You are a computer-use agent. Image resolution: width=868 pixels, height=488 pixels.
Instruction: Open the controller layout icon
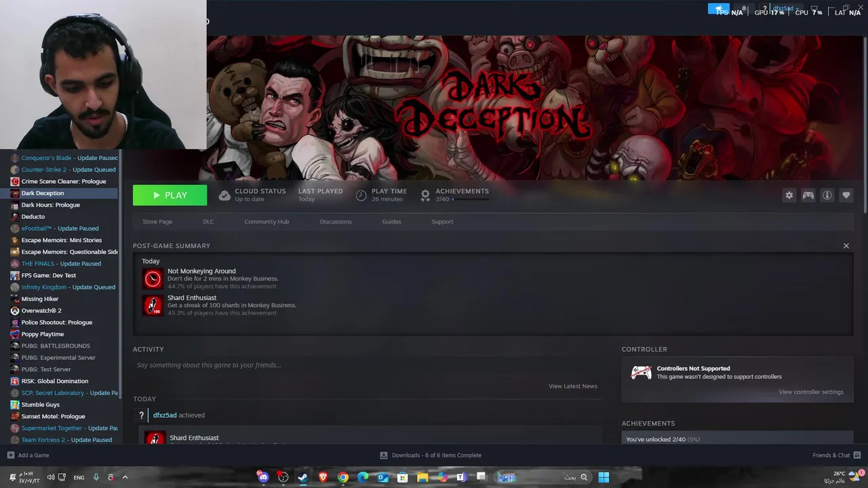tap(808, 195)
